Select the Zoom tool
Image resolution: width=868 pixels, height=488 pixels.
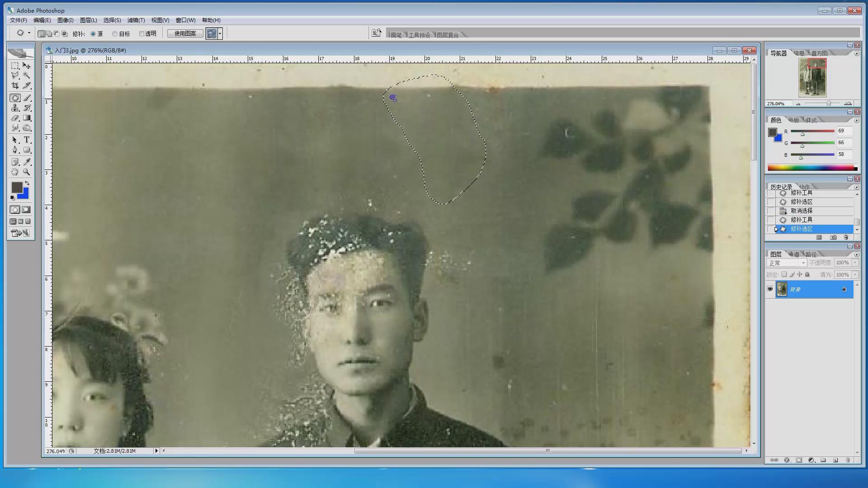[27, 172]
